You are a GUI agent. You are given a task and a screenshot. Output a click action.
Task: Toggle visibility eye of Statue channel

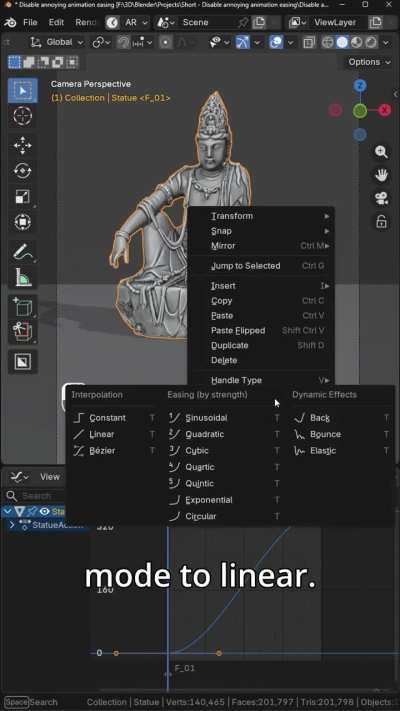[44, 511]
